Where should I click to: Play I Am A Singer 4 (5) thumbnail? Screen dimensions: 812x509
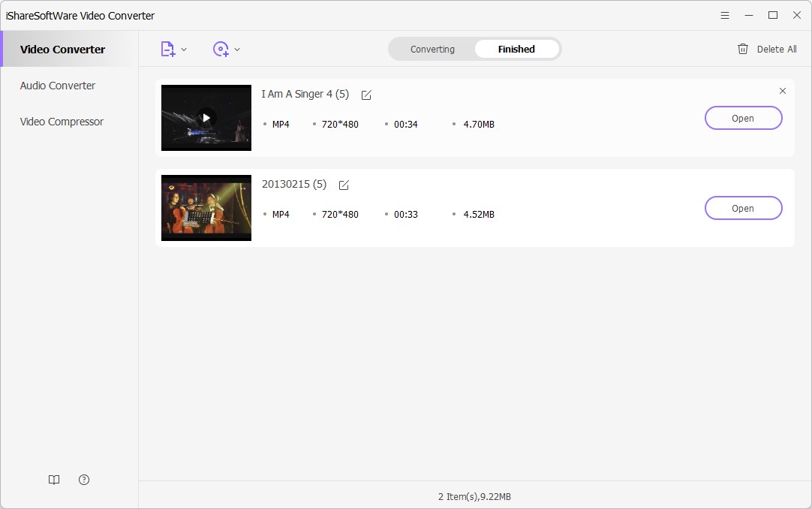206,118
